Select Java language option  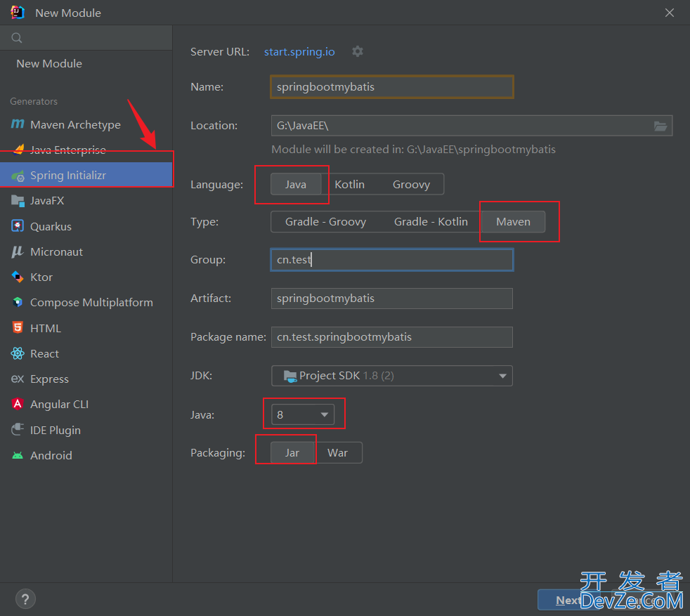[x=296, y=184]
